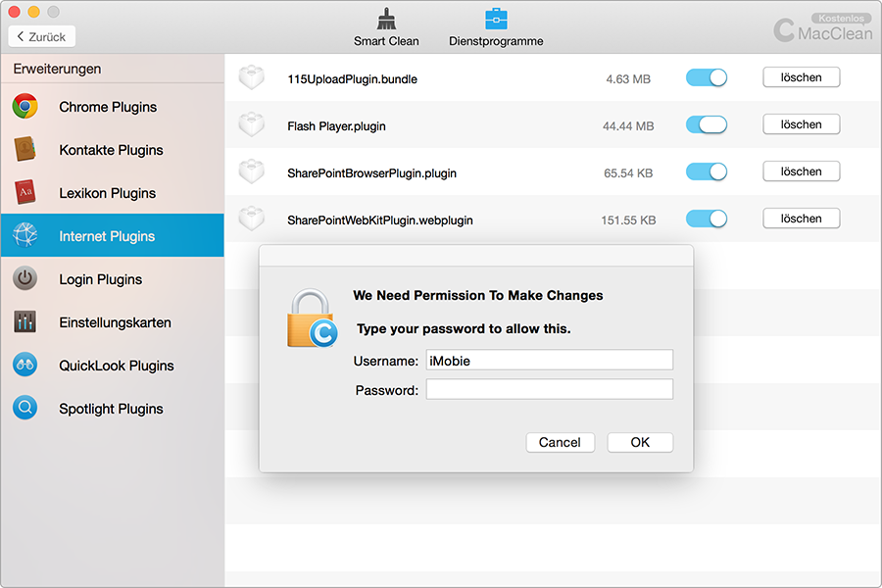This screenshot has width=882, height=588.
Task: Click löschen for SharePointBrowserPlugin.plugin
Action: (801, 171)
